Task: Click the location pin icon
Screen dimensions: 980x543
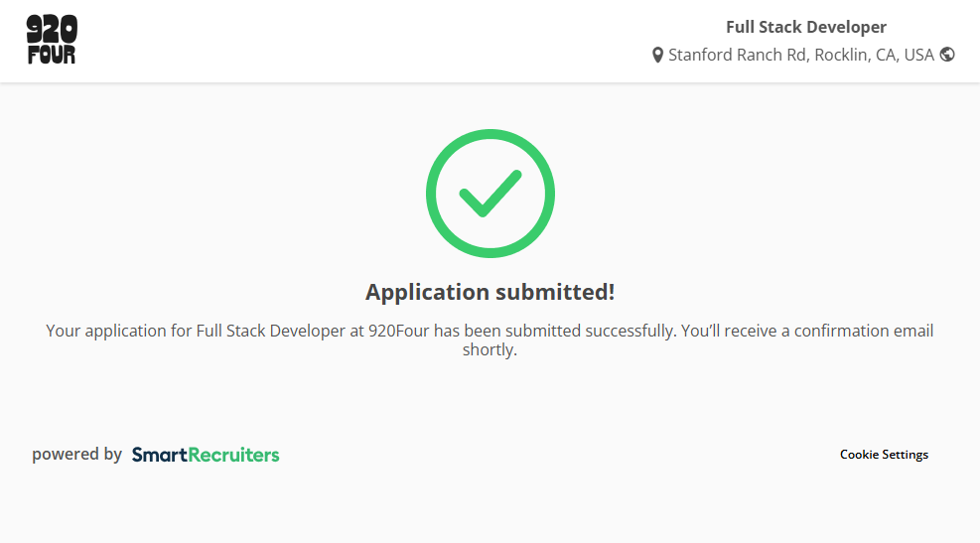Action: coord(657,56)
